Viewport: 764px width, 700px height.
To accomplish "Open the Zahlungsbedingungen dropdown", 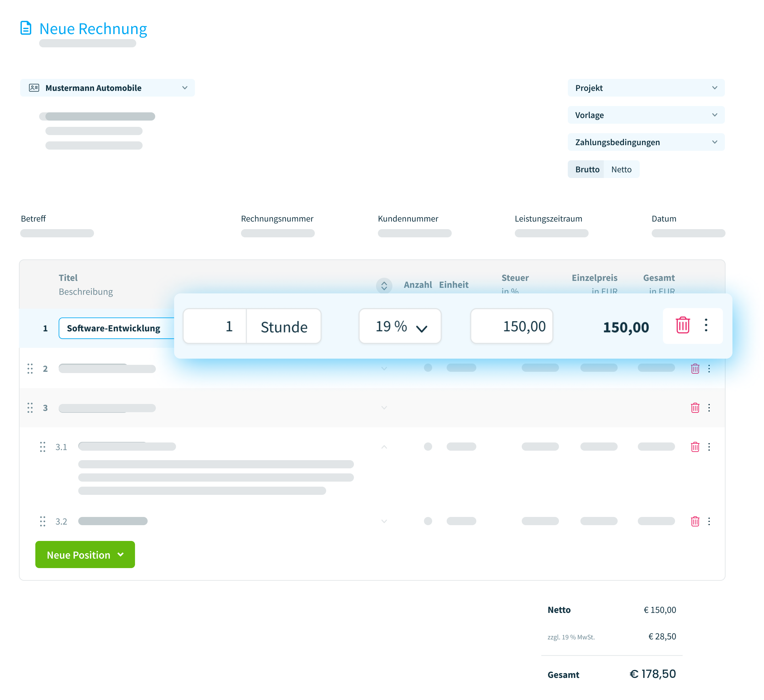I will (x=646, y=142).
